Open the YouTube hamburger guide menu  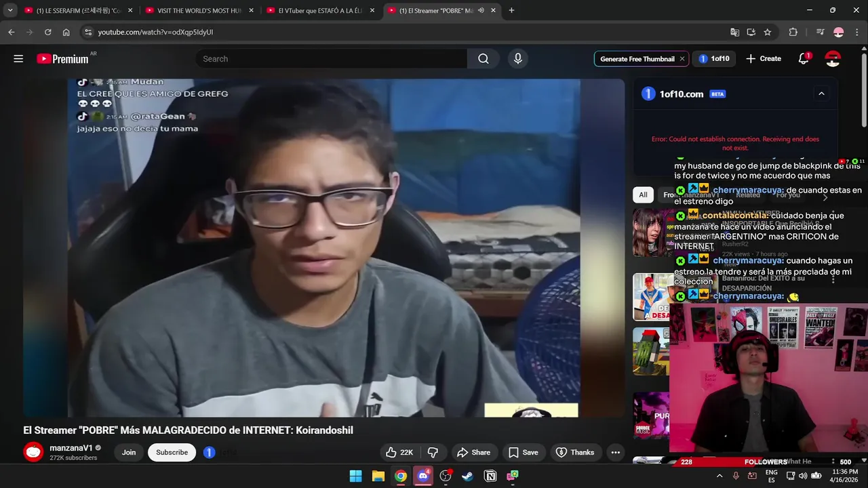18,59
